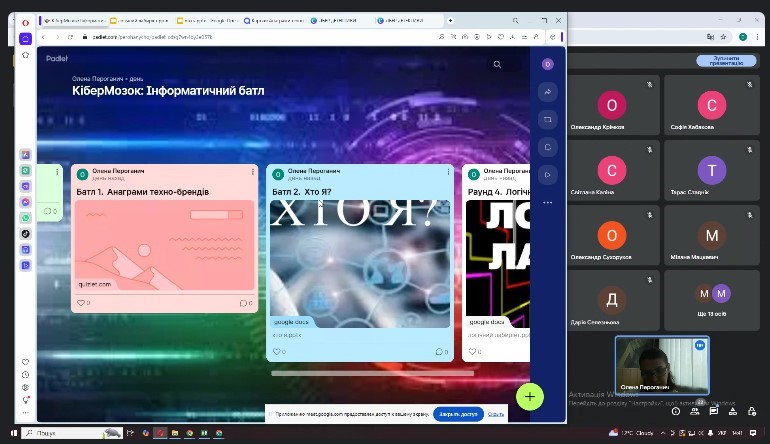Open comments on Батл 1 post

click(x=243, y=303)
